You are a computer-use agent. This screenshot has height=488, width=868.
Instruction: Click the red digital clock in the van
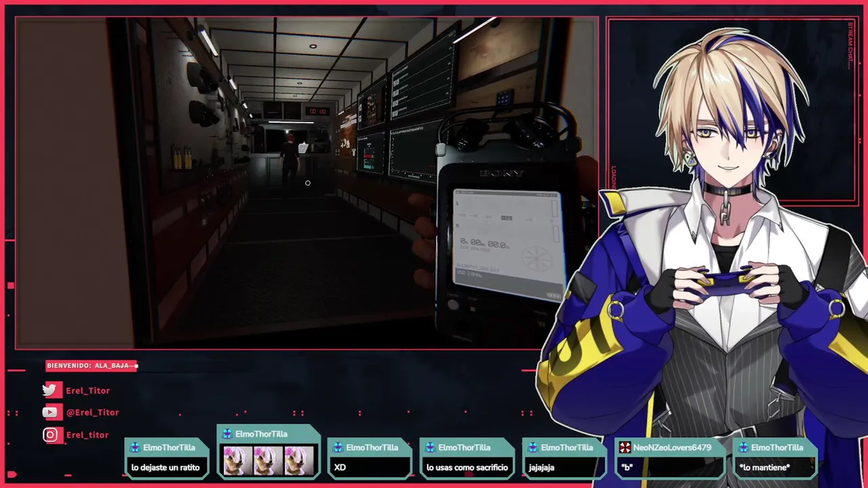317,111
